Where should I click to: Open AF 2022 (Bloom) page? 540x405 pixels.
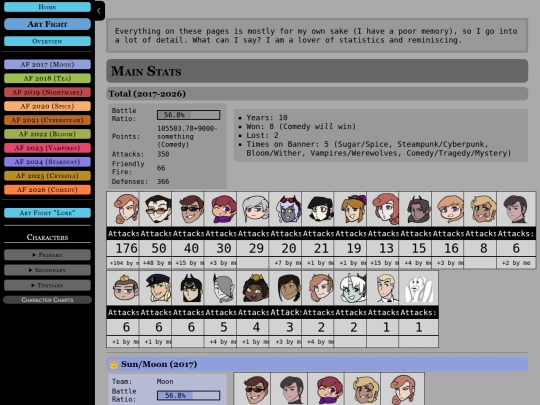coord(48,134)
